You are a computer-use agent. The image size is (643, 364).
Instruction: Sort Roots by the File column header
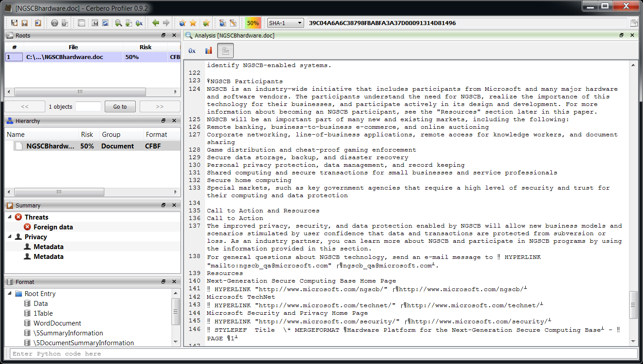pos(73,47)
